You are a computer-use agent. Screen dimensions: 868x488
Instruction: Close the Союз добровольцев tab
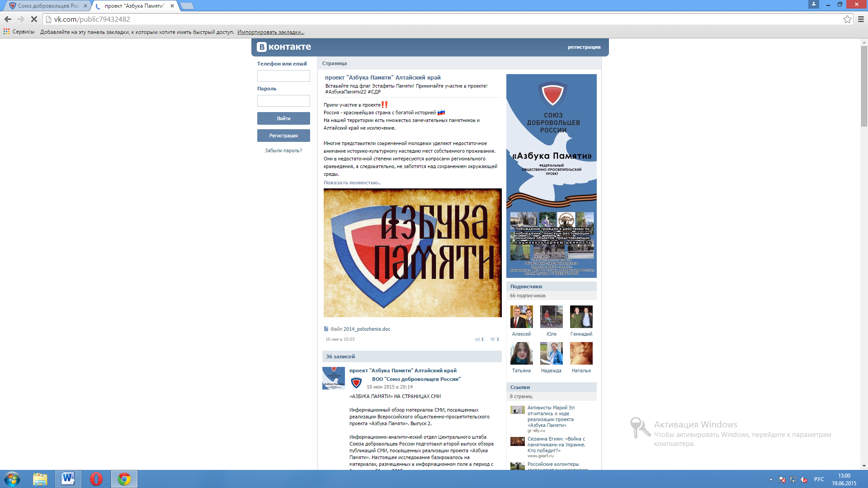point(85,6)
